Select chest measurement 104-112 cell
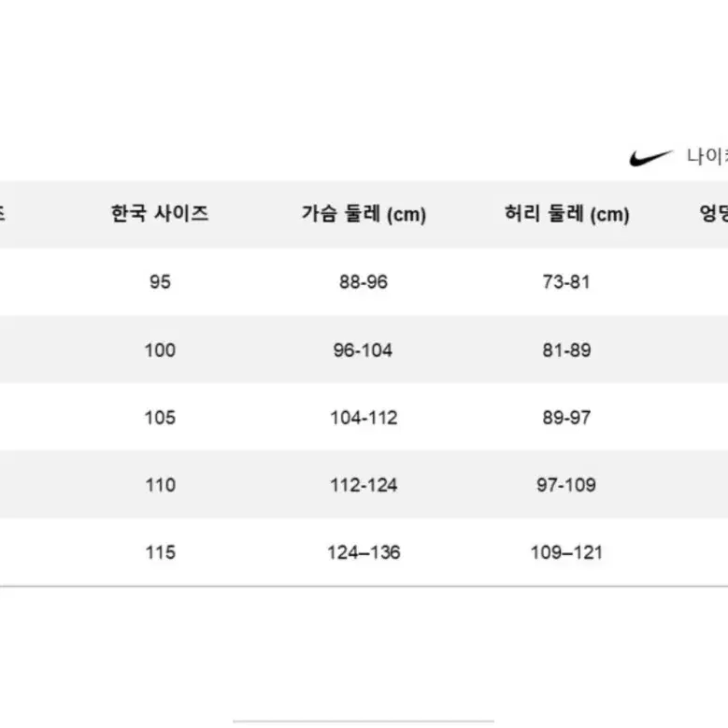Viewport: 728px width, 728px height. 364,418
